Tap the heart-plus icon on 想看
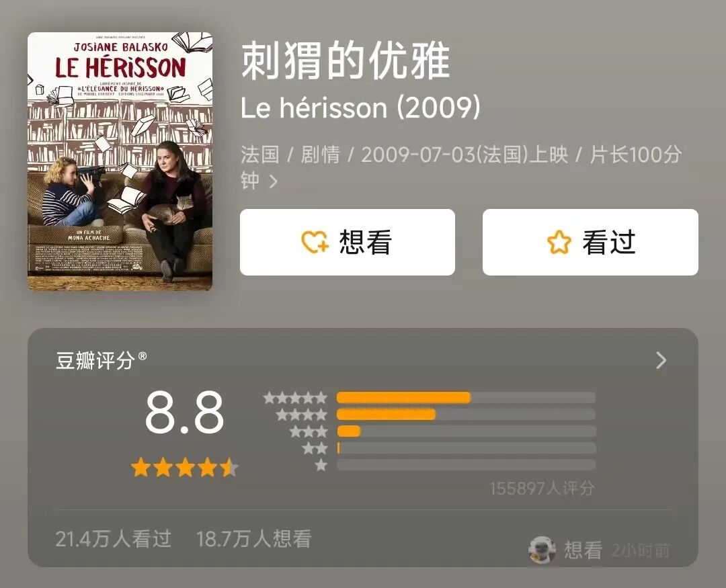 (x=315, y=242)
